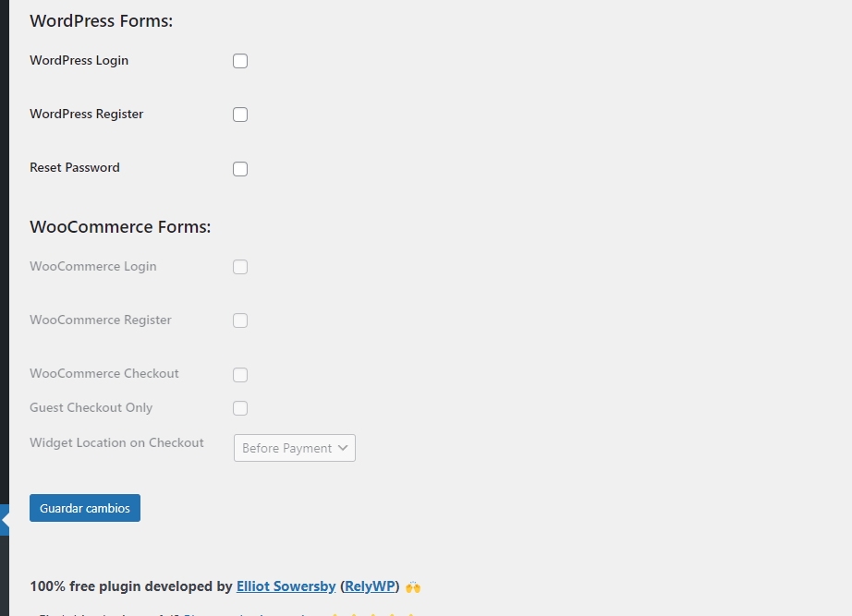The image size is (852, 616).
Task: Visit the RelyWP link
Action: (x=370, y=586)
